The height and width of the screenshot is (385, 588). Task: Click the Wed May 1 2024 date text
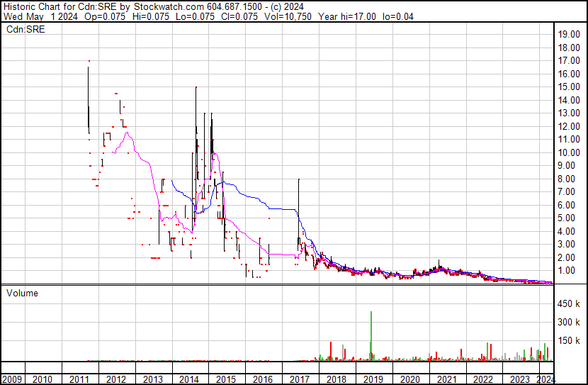click(x=40, y=16)
